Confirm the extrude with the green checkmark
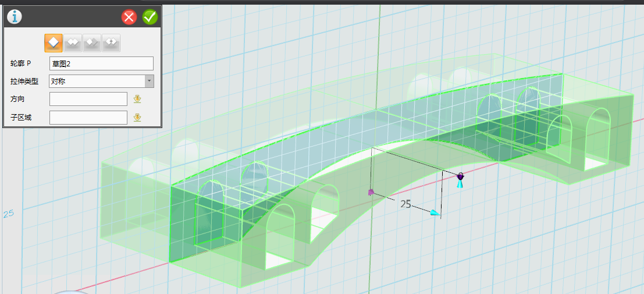 pos(150,17)
